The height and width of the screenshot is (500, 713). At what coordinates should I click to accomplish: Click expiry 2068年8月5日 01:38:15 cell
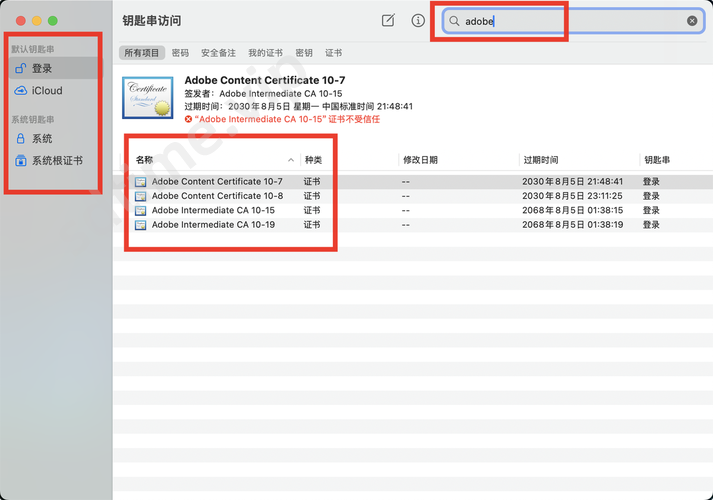click(x=572, y=210)
